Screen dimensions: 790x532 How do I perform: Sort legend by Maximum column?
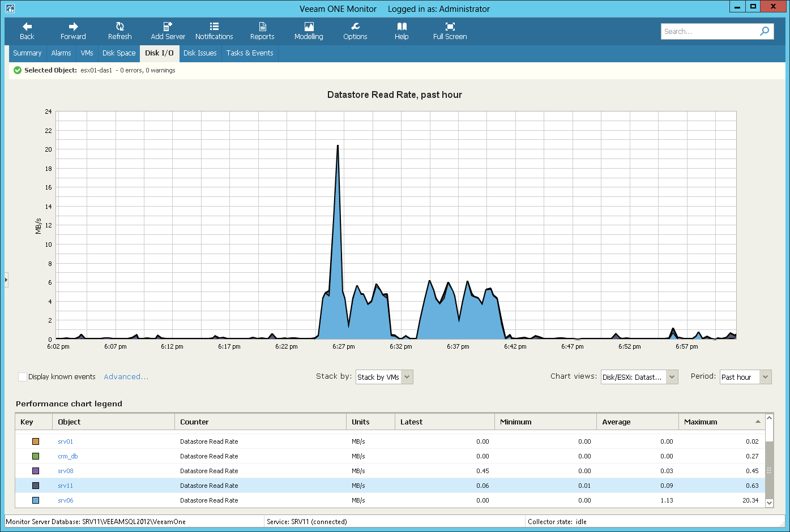pyautogui.click(x=721, y=422)
